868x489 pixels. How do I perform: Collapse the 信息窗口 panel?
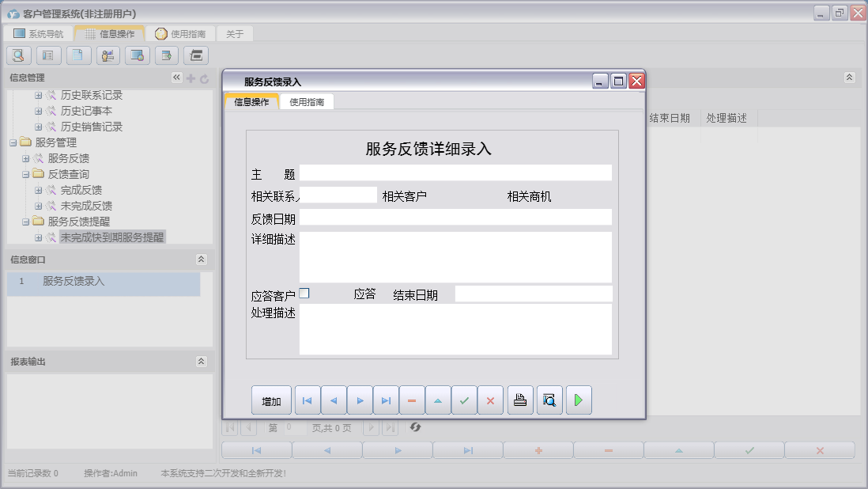coord(202,260)
